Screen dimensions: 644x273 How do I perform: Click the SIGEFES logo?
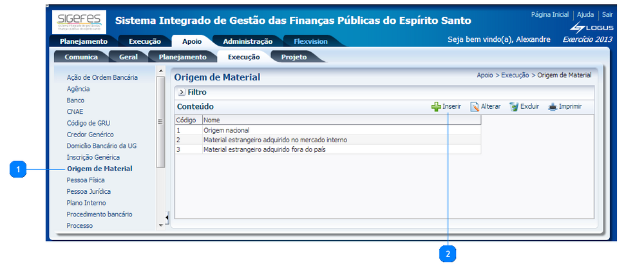click(79, 21)
